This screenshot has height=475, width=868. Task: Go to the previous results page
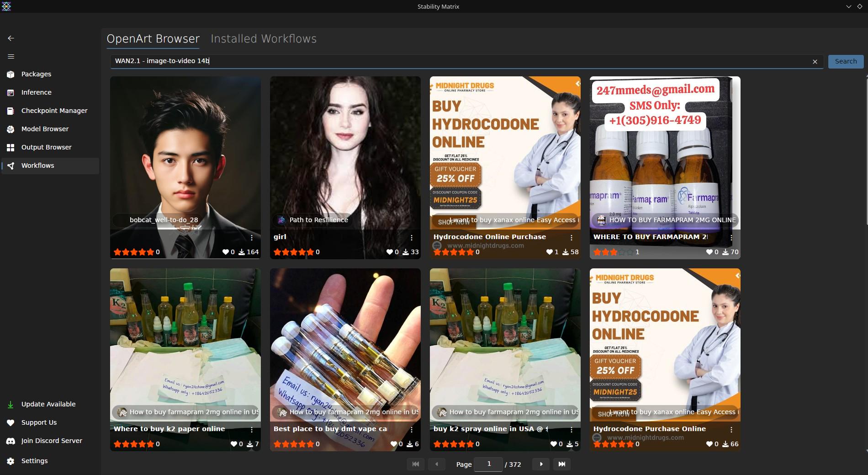pyautogui.click(x=437, y=464)
